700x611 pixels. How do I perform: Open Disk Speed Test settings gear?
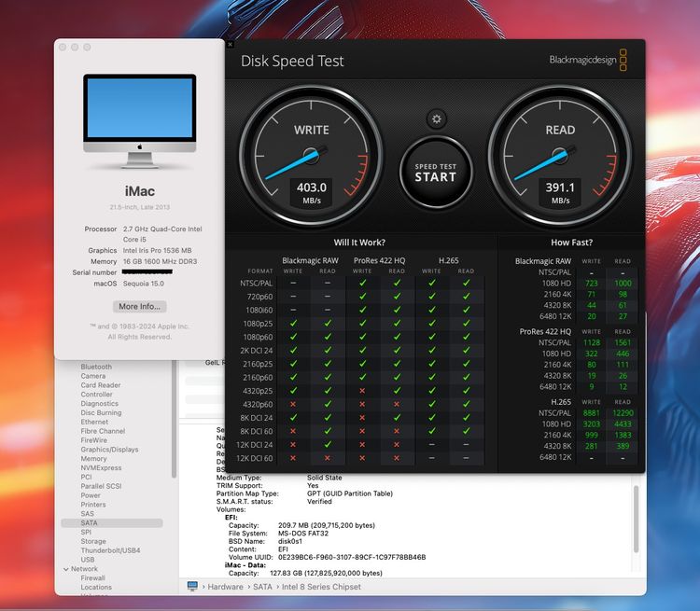pyautogui.click(x=436, y=118)
